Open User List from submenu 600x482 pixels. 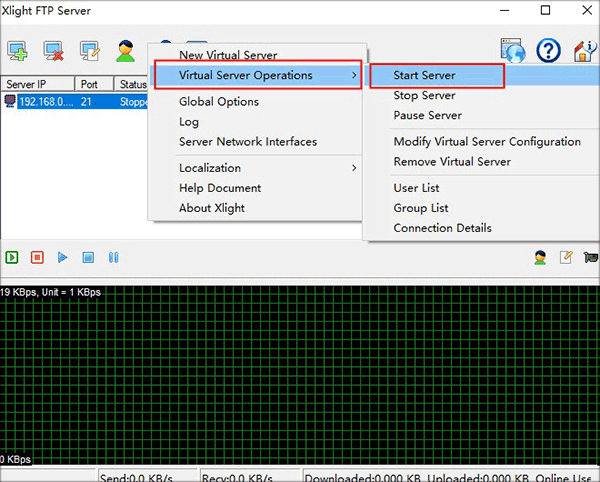[416, 188]
